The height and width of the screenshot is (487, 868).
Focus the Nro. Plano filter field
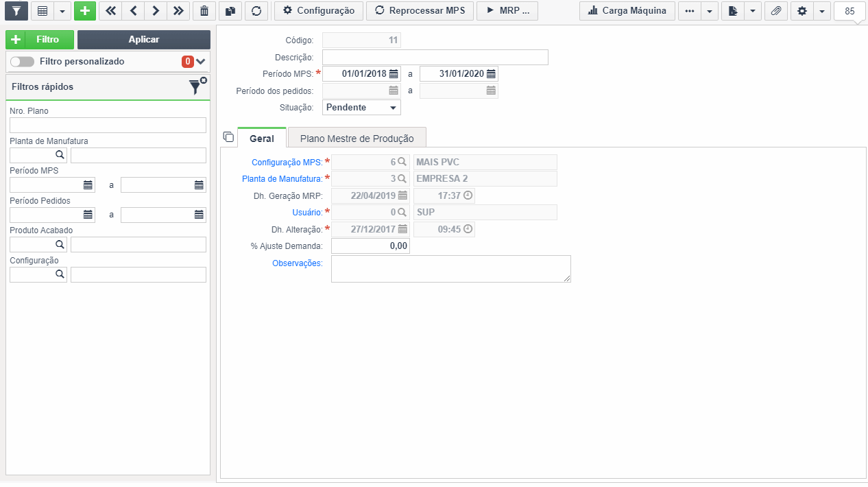pos(108,125)
